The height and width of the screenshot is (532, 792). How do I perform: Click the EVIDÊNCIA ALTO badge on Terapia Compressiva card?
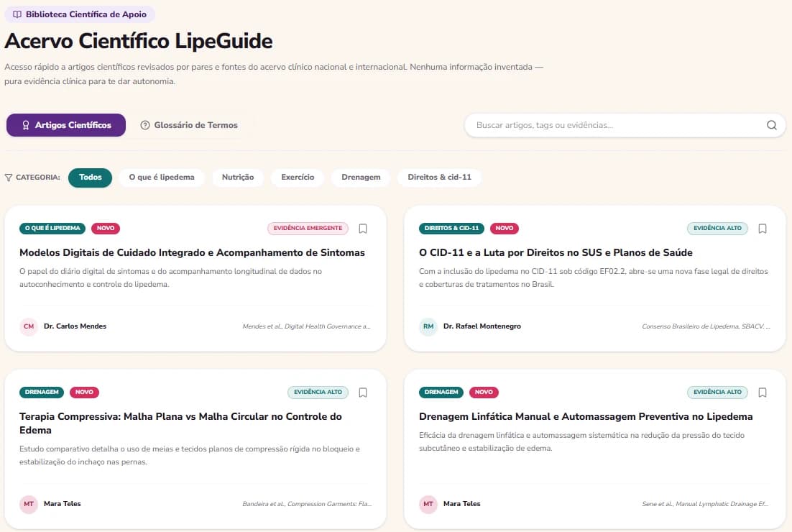coord(318,393)
